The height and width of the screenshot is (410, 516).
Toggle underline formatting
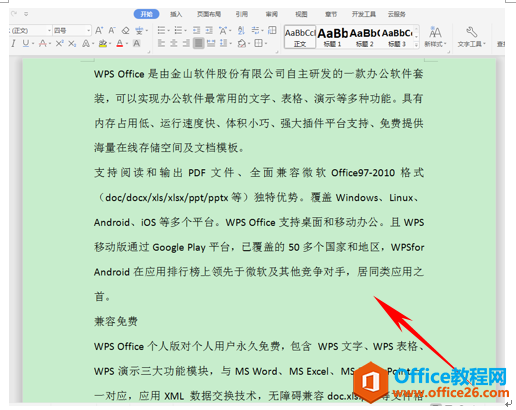click(x=25, y=43)
